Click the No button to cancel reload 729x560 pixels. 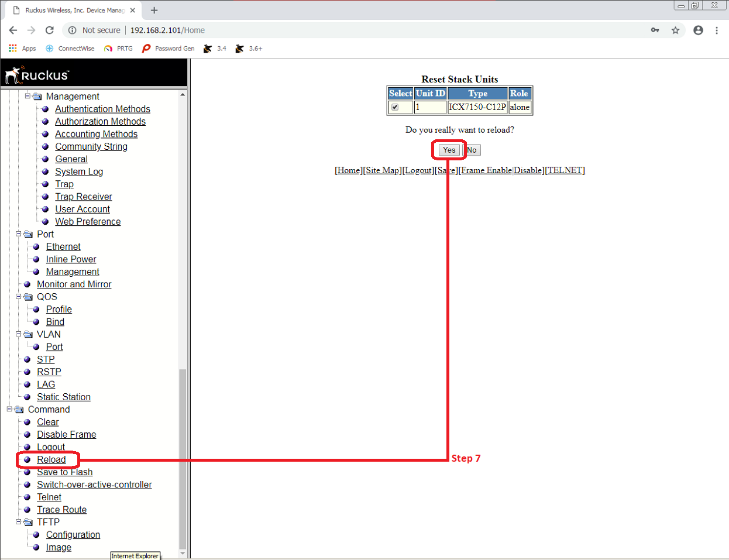coord(472,150)
